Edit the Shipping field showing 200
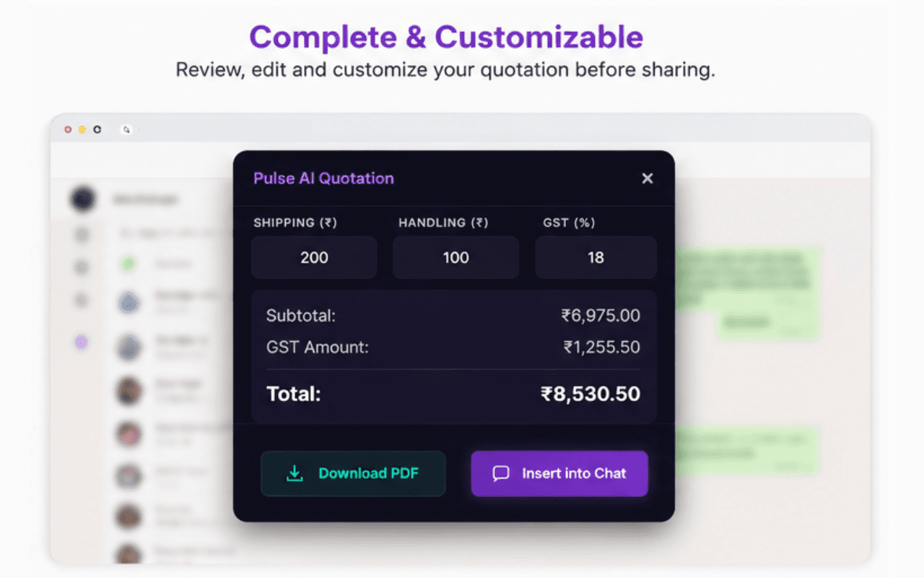 pyautogui.click(x=314, y=257)
